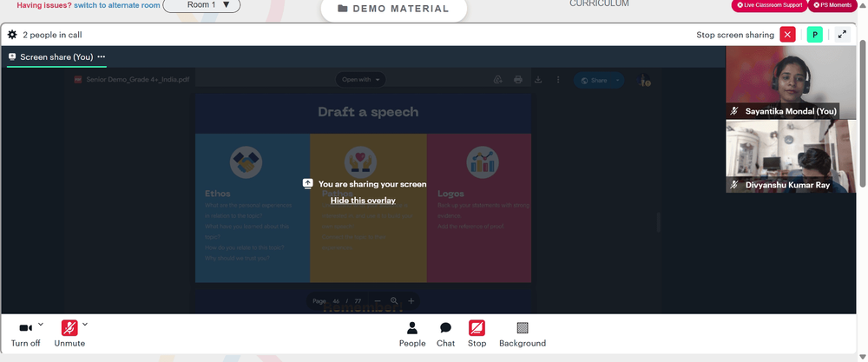Image resolution: width=868 pixels, height=362 pixels.
Task: Select the Screen share (You) tab
Action: click(x=56, y=57)
